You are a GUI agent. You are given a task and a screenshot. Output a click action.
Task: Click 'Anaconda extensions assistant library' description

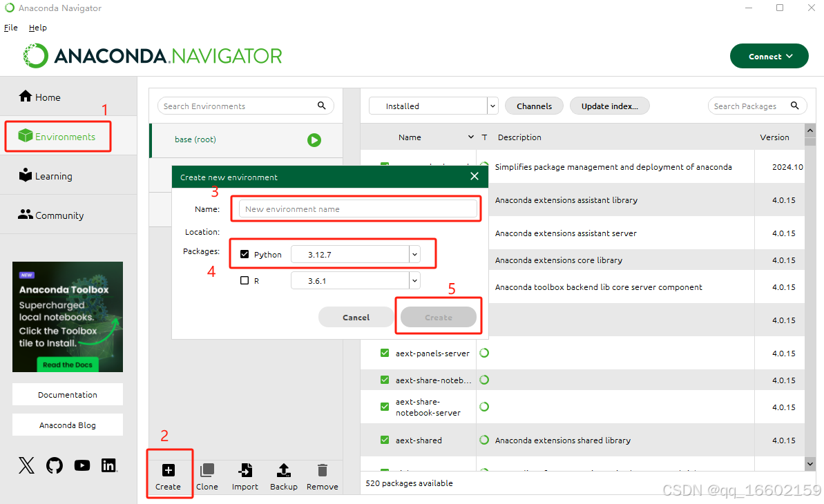[566, 200]
